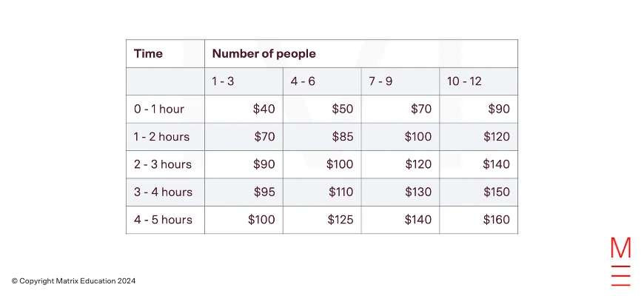Click the Time column header
Viewport: 644px width, 296px height.
(148, 54)
